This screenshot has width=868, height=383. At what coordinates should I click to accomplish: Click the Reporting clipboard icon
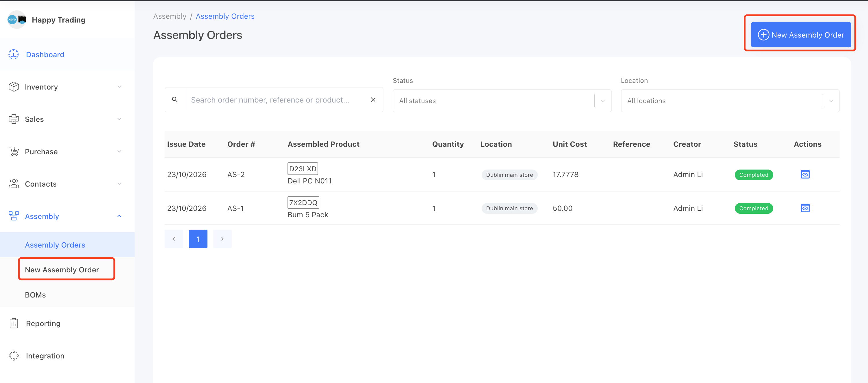(14, 323)
